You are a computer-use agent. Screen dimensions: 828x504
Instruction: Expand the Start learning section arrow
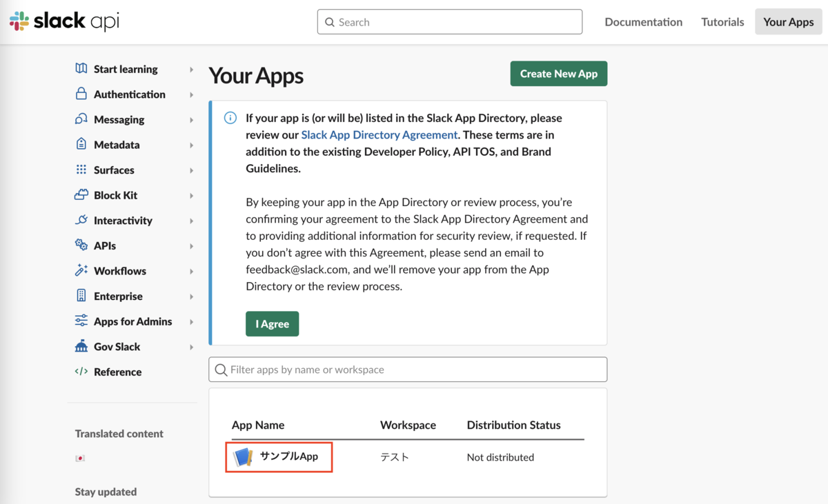point(192,70)
